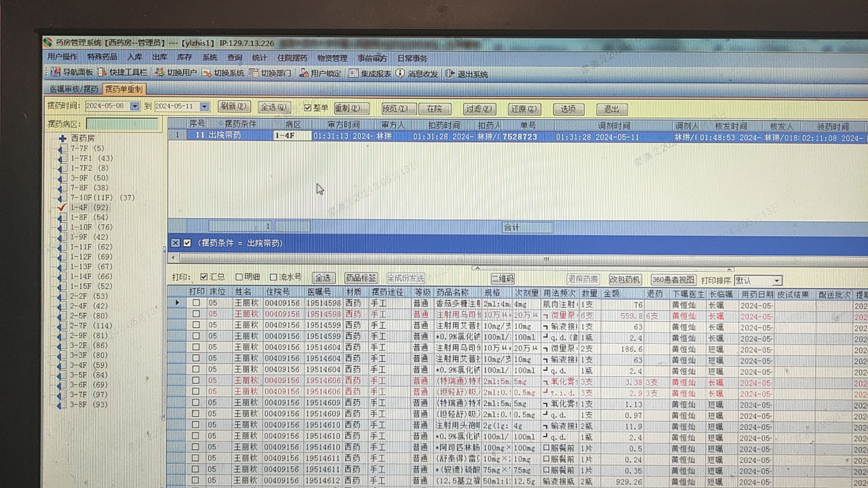Click the 切换系统 switch system icon

(207, 73)
